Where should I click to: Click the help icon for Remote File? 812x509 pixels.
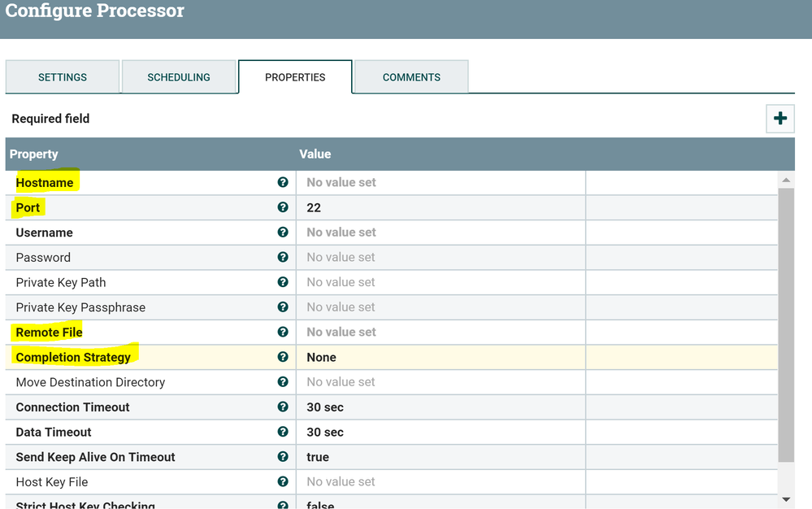283,332
